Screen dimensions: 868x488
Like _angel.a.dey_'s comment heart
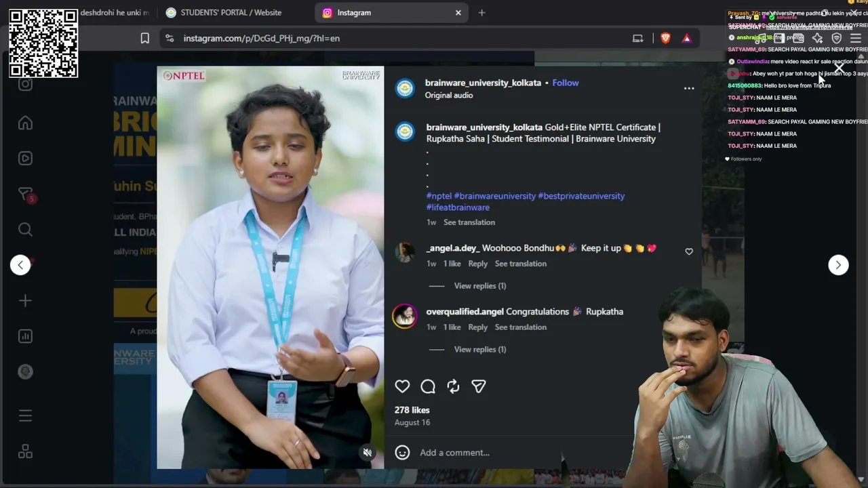click(689, 251)
